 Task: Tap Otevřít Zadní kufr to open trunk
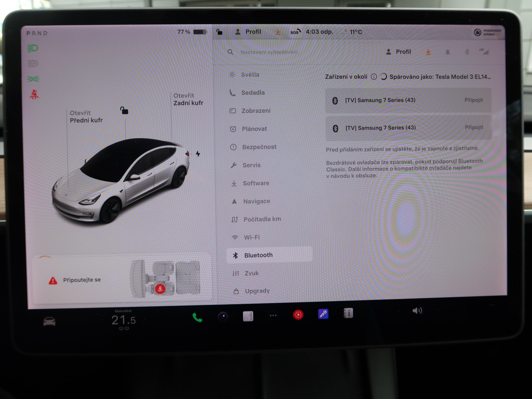pos(188,99)
